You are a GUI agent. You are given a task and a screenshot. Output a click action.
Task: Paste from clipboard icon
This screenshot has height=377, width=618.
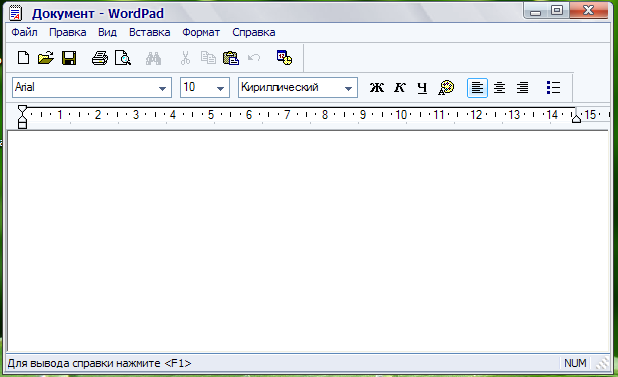click(x=231, y=58)
